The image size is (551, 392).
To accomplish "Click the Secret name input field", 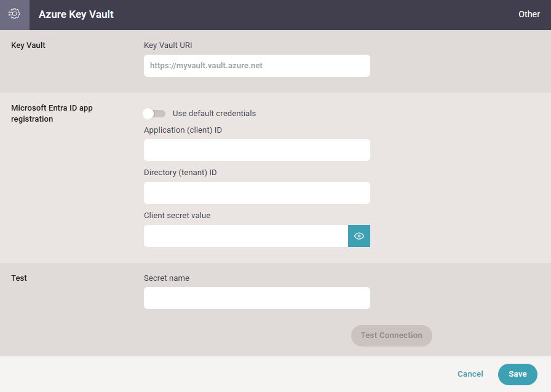I will pos(257,298).
